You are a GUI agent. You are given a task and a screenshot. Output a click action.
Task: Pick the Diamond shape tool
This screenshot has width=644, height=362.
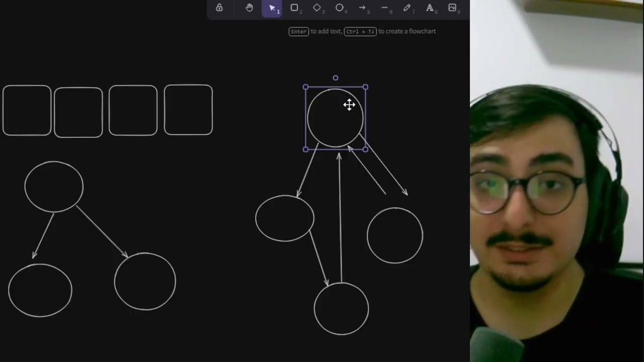coord(317,8)
